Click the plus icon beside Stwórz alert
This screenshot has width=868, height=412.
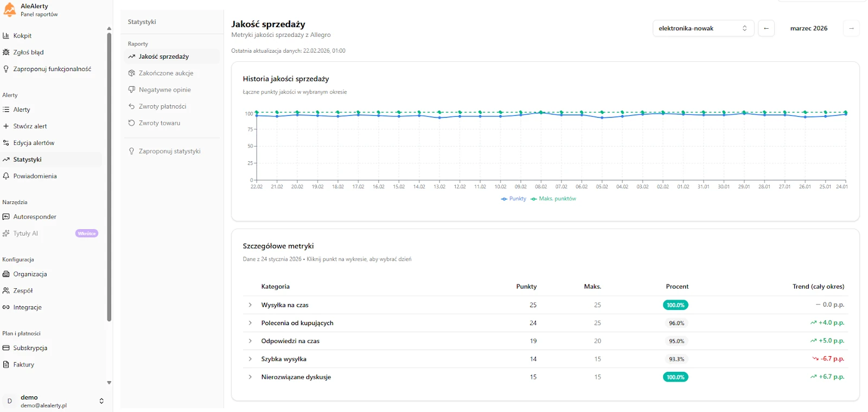(x=6, y=126)
